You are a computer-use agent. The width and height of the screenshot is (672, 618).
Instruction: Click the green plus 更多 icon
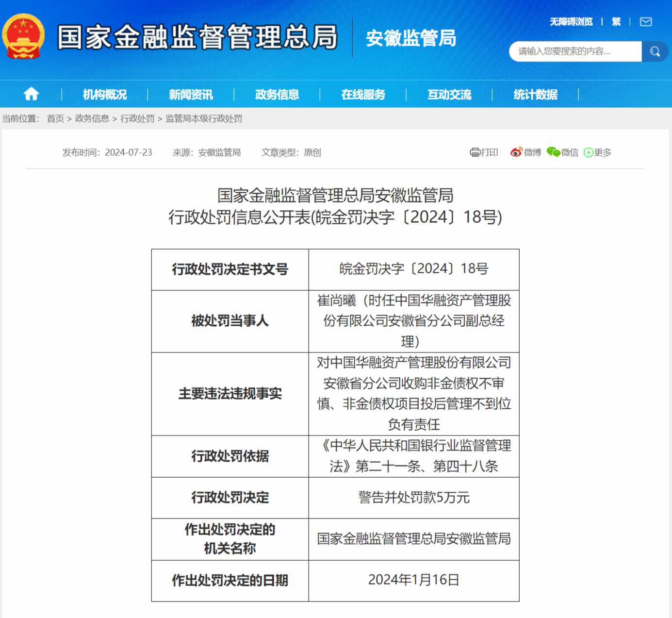tap(589, 152)
